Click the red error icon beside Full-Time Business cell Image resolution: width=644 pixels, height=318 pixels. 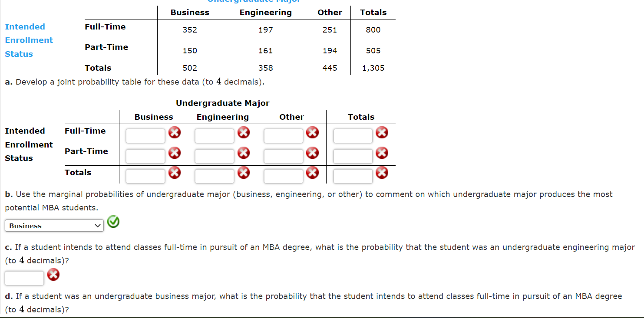pos(175,132)
